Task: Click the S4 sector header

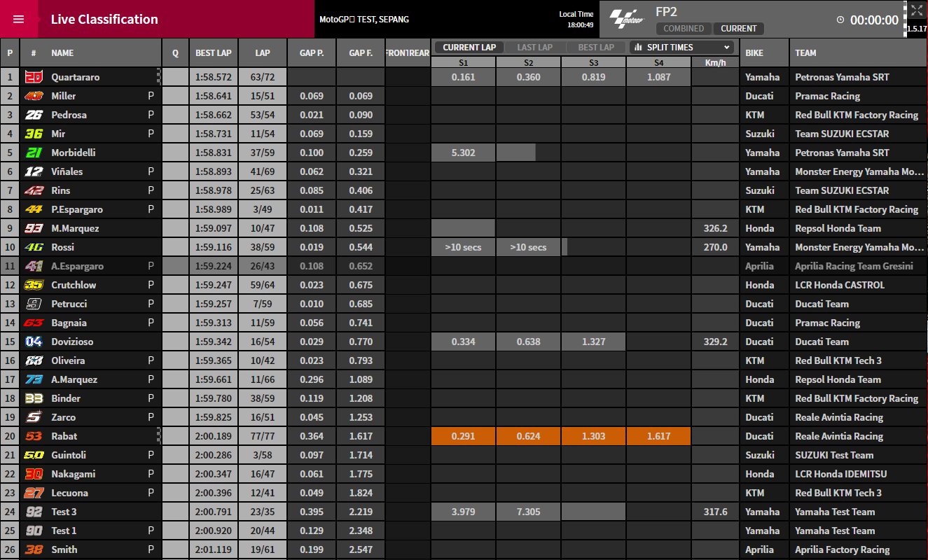Action: [658, 62]
